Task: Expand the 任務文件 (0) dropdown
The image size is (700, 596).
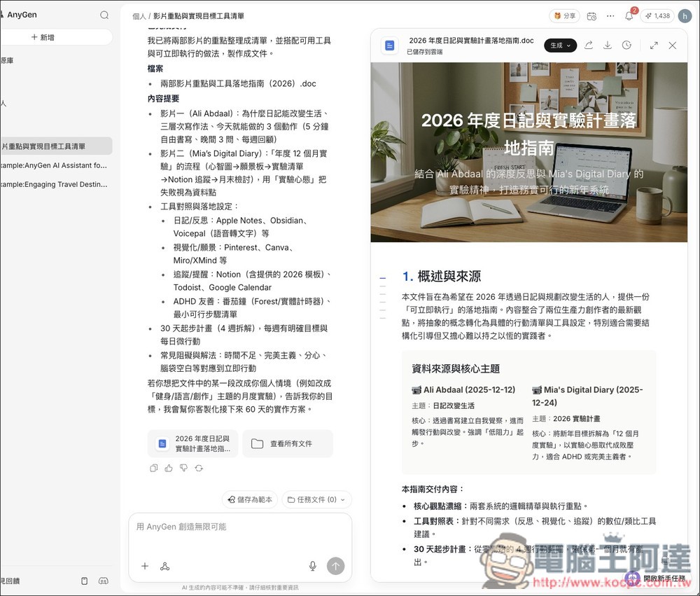Action: 316,499
